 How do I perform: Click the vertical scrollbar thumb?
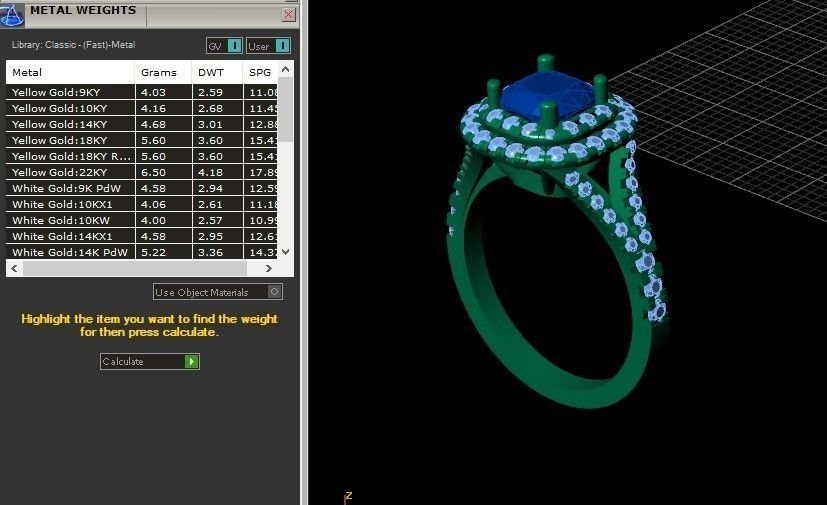point(285,110)
